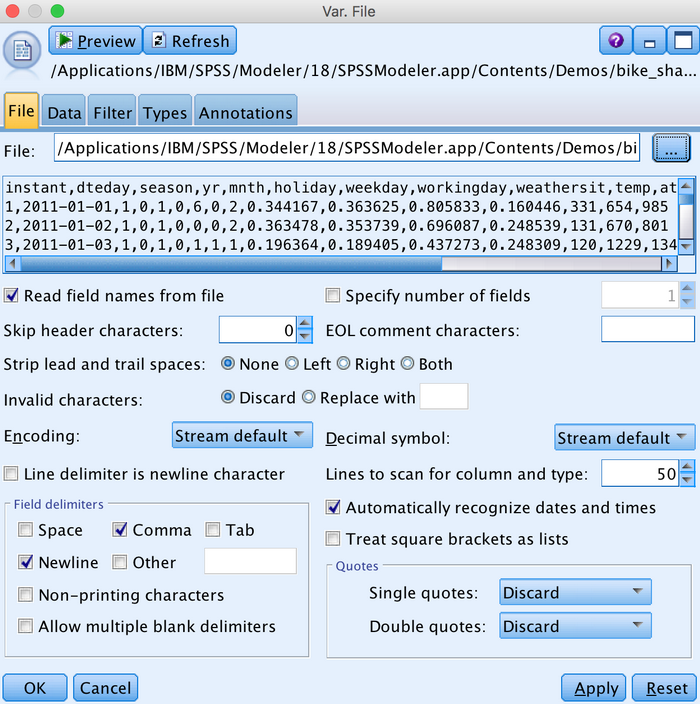Open the Encoding dropdown
The width and height of the screenshot is (700, 704).
click(x=243, y=436)
